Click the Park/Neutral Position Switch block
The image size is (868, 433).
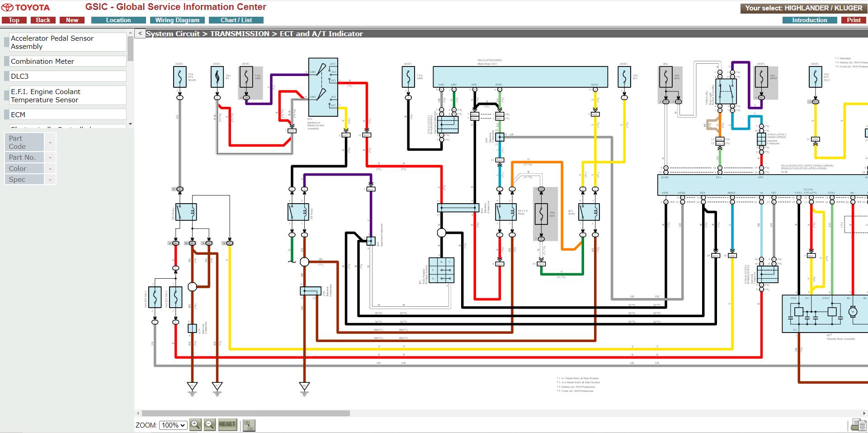coord(442,270)
